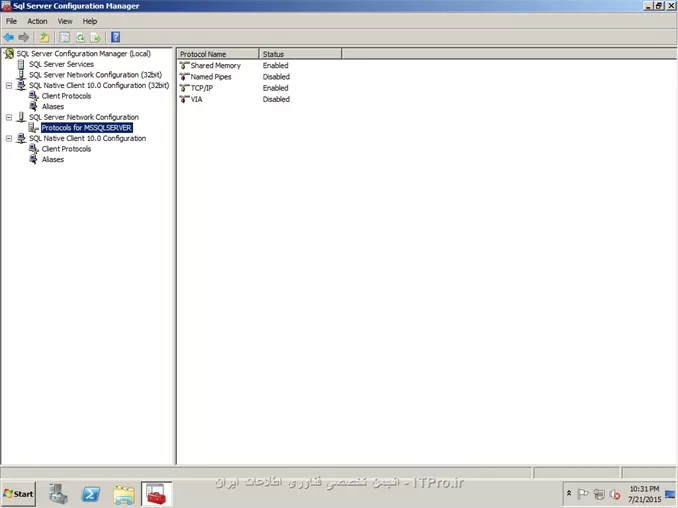Click the Help toolbar icon
This screenshot has height=508, width=678.
[x=115, y=37]
